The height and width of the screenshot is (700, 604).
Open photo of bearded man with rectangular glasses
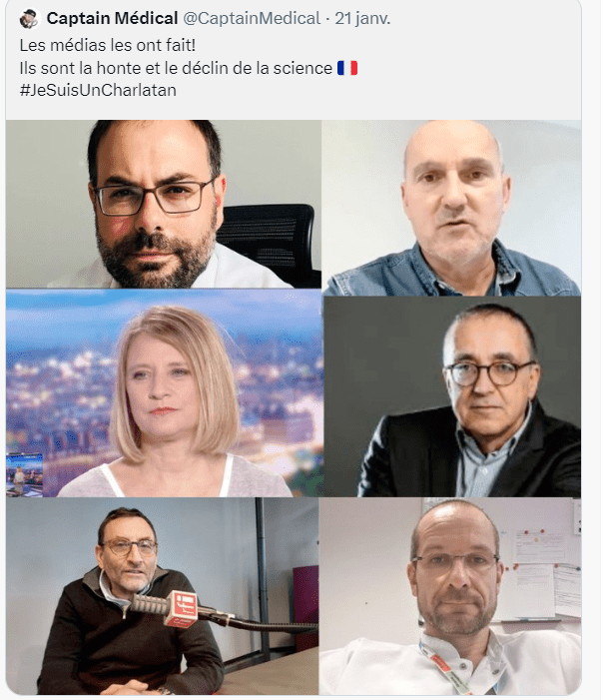coord(164,204)
